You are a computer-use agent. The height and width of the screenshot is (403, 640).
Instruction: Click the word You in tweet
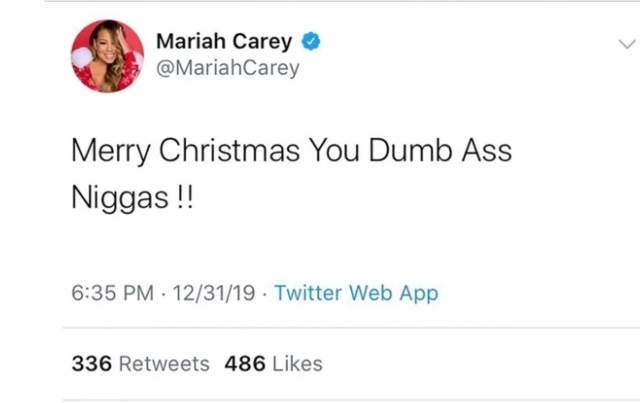tap(334, 150)
